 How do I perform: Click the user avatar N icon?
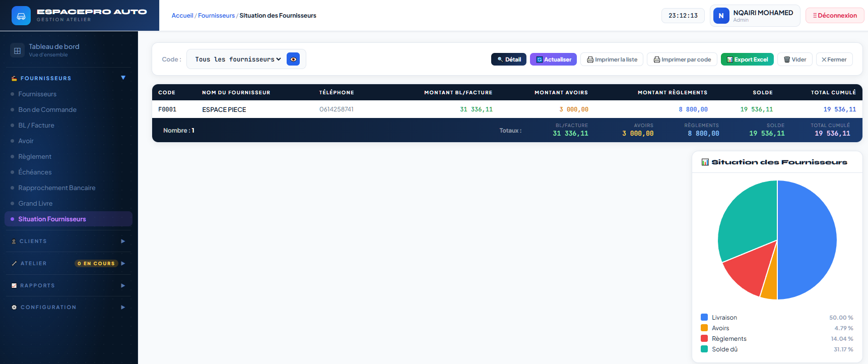721,16
